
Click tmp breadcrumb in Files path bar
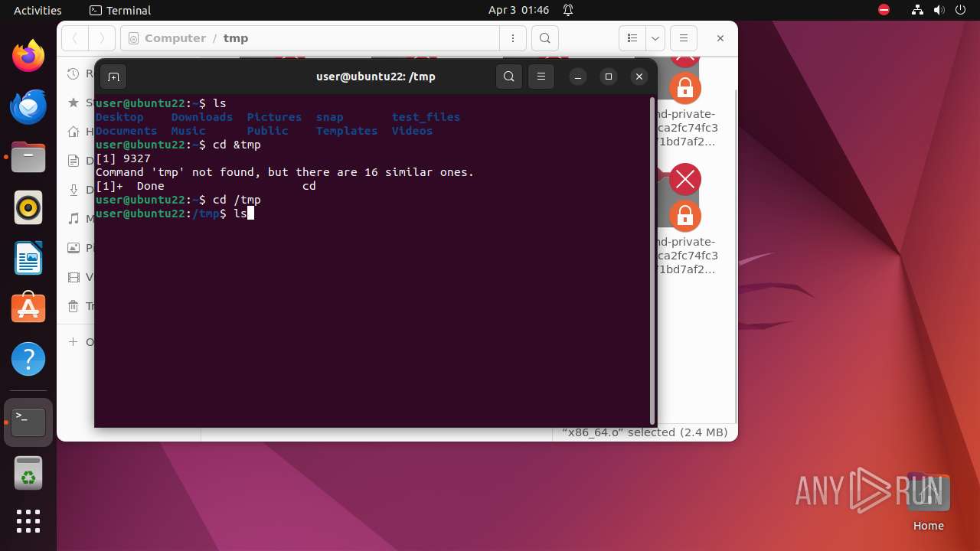click(x=236, y=38)
